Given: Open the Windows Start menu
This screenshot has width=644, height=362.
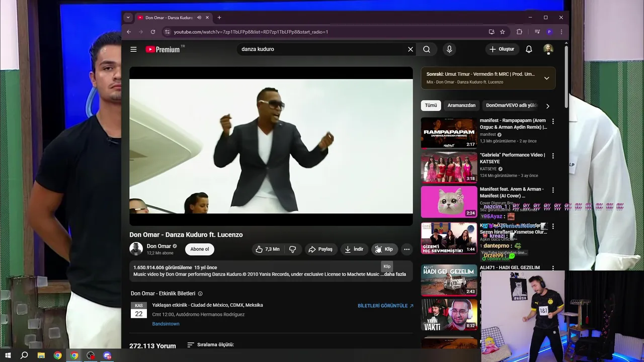Looking at the screenshot, I should 8,355.
